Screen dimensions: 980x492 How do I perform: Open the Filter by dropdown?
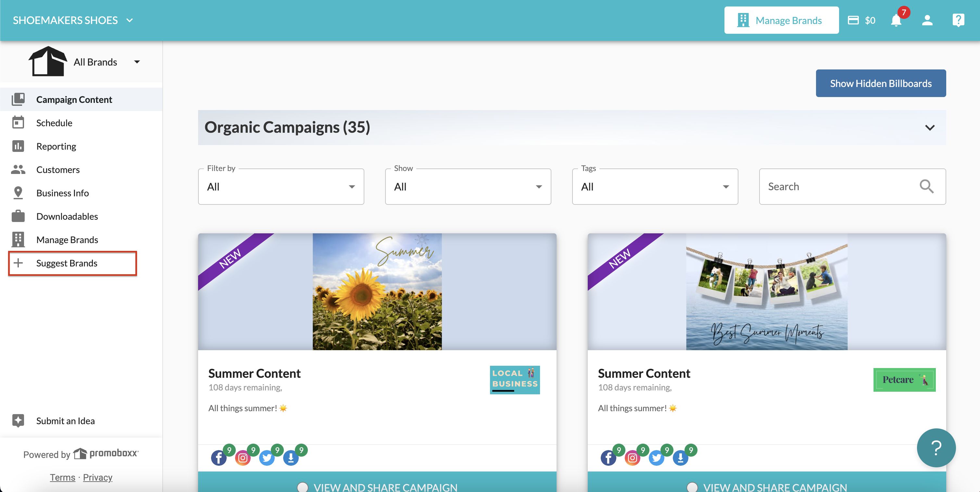coord(281,186)
